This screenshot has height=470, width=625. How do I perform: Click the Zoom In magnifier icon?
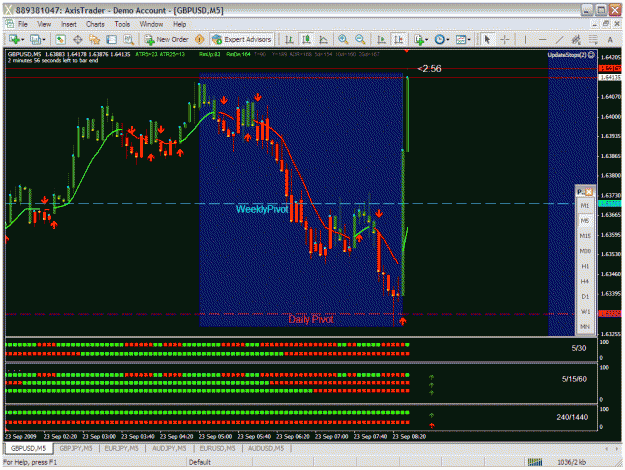coord(343,39)
